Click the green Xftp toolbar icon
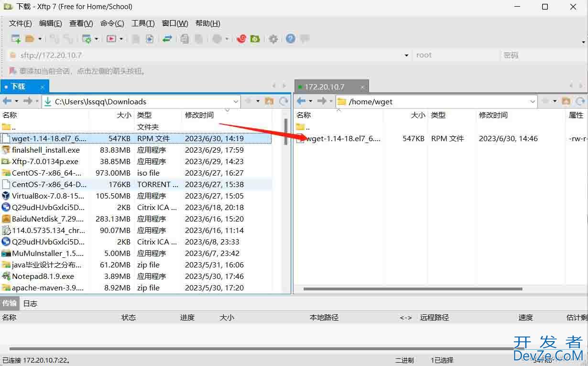The image size is (588, 366). tap(255, 39)
